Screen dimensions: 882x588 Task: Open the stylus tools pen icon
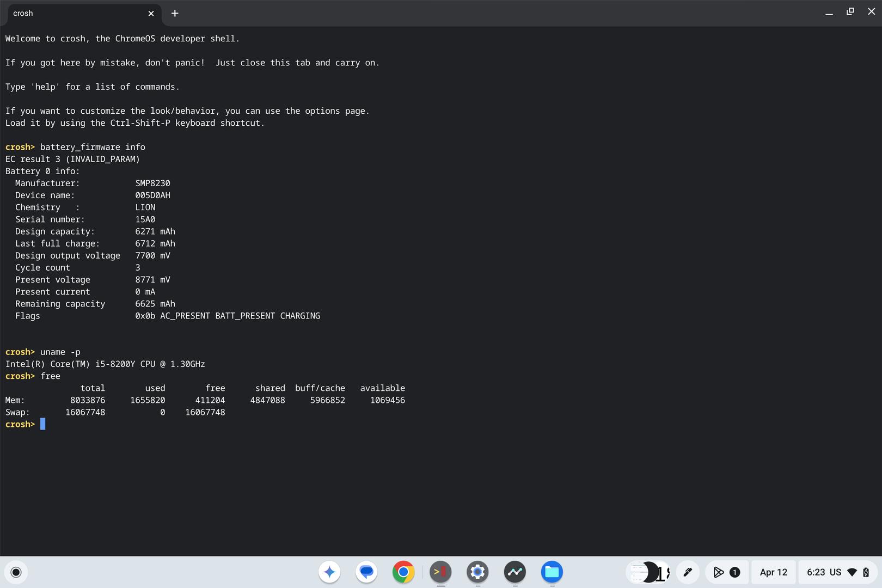(x=688, y=572)
